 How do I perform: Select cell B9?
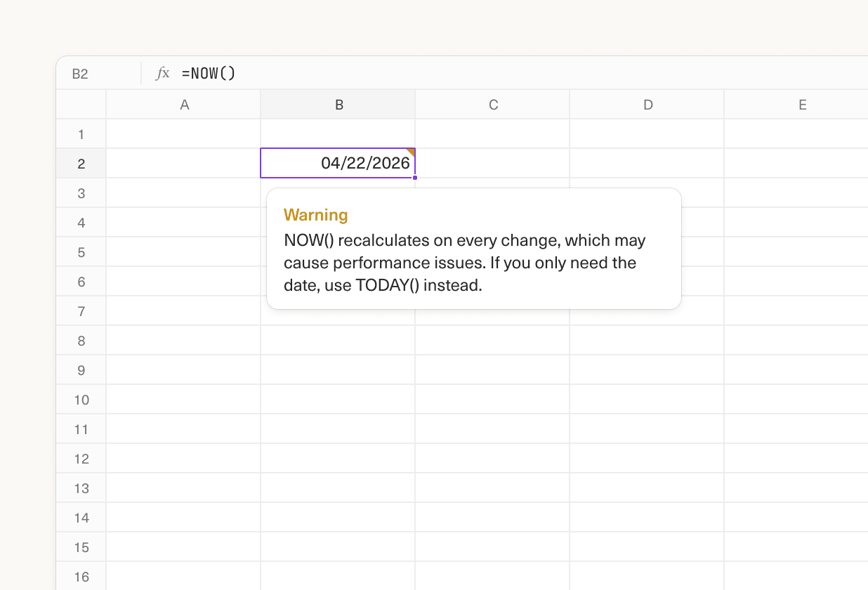point(338,370)
